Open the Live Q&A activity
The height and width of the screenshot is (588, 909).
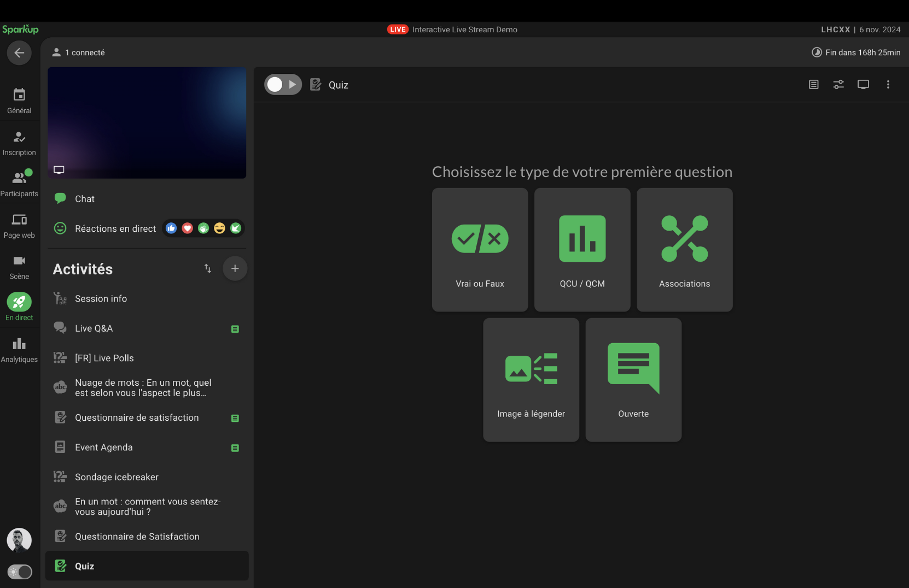[x=94, y=328]
